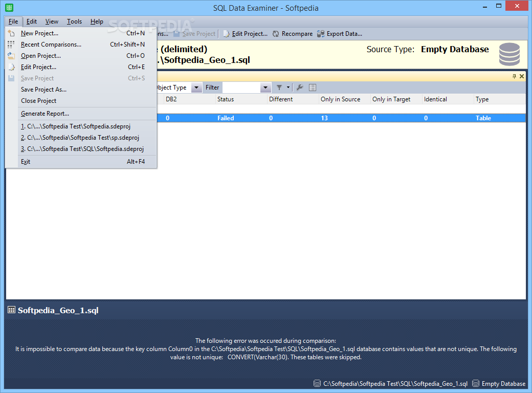Viewport: 532px width, 393px height.
Task: Open the Filter combo box dropdown
Action: pos(265,88)
